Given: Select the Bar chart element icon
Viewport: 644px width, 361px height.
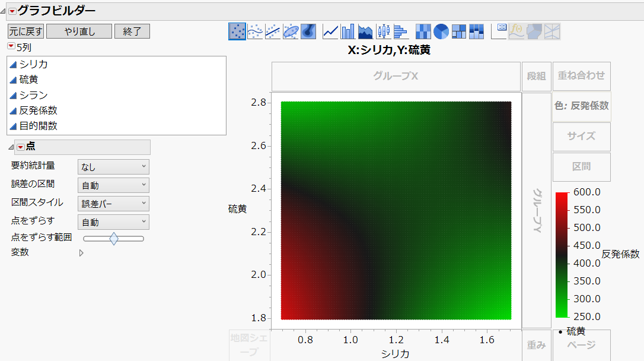Looking at the screenshot, I should tap(347, 31).
